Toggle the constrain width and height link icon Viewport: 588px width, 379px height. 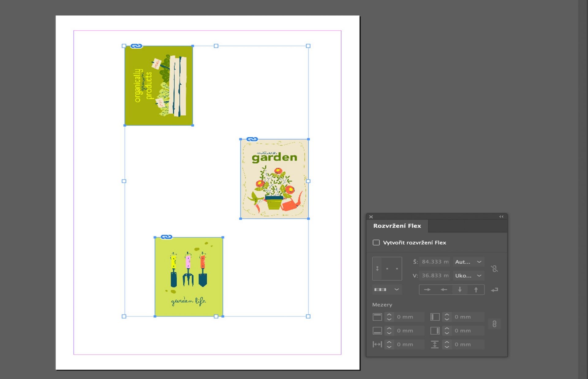pyautogui.click(x=494, y=269)
